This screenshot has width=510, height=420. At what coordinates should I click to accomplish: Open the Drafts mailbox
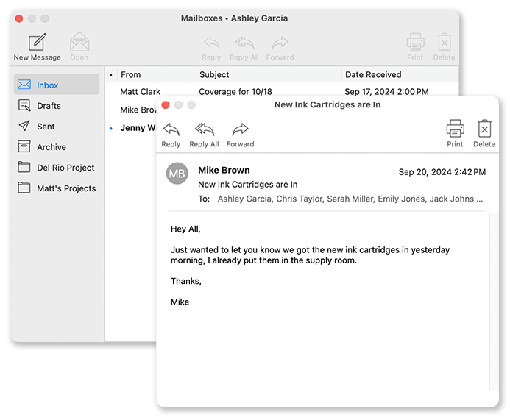(x=57, y=106)
